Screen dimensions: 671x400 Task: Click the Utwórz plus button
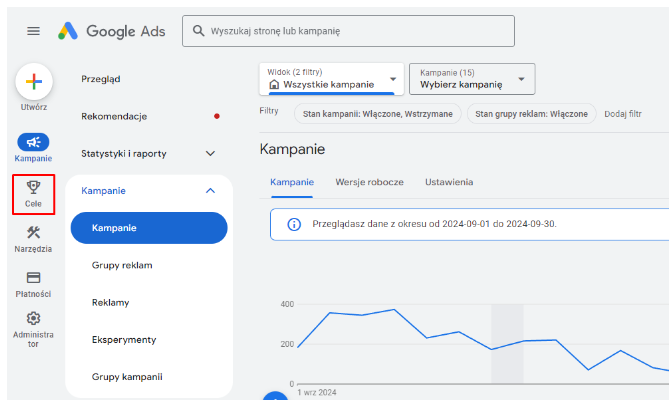pyautogui.click(x=34, y=82)
